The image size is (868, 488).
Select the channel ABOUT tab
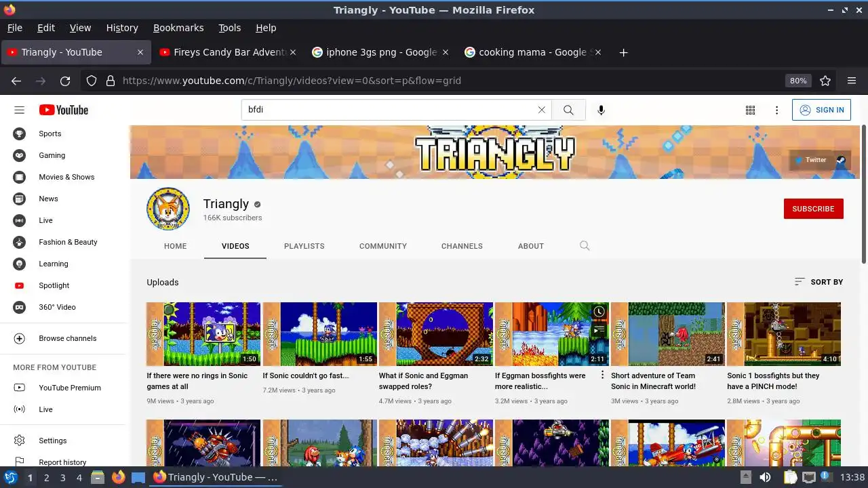[531, 246]
